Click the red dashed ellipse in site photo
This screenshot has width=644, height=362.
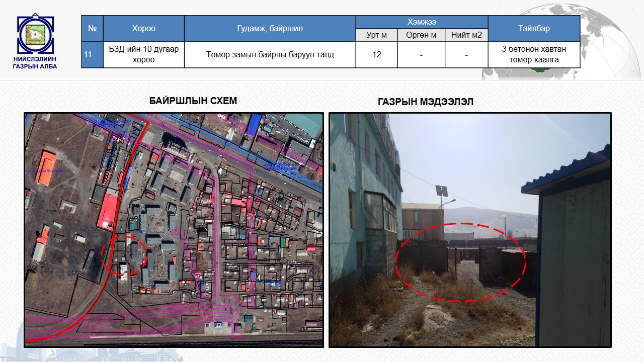click(460, 262)
